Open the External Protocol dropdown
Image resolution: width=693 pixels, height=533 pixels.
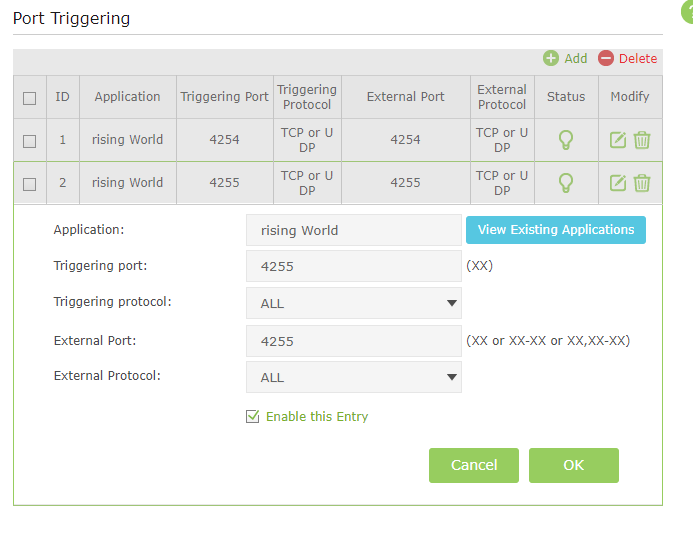point(354,377)
